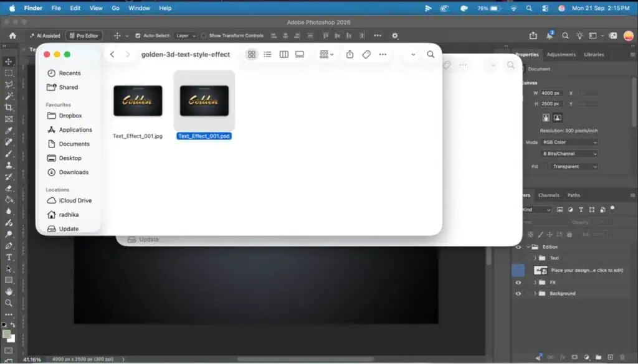
Task: Open 8 Bits/Channel dropdown
Action: [569, 154]
